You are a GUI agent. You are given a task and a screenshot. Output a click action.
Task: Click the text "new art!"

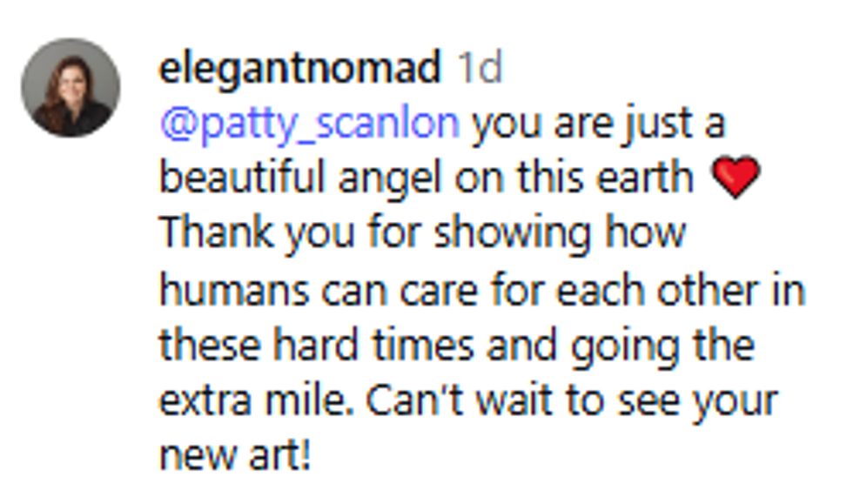coord(234,454)
